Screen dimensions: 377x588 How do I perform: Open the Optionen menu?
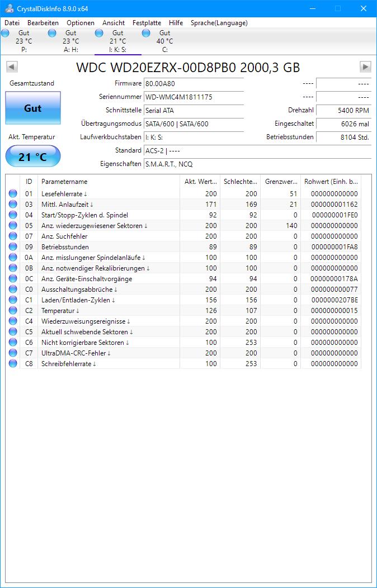click(x=81, y=23)
